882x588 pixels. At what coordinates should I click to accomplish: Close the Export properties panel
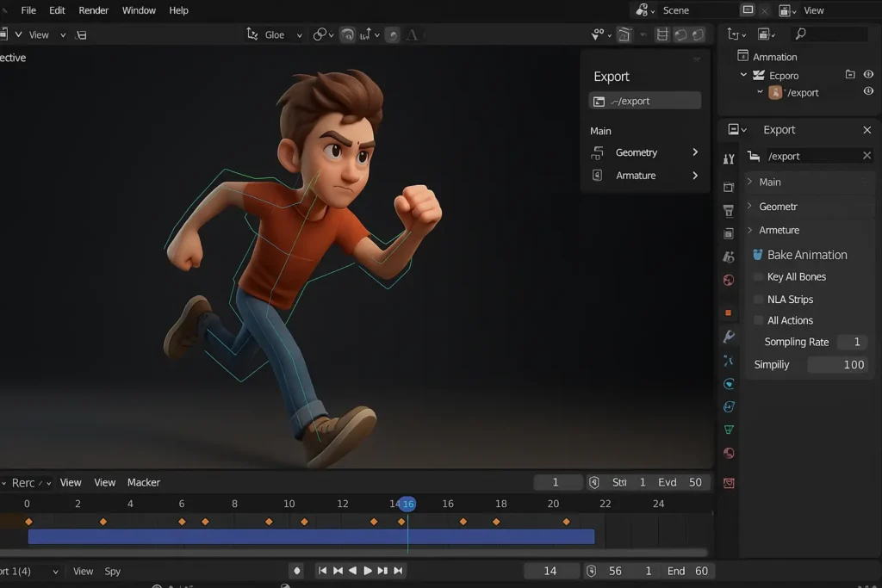[x=866, y=130]
